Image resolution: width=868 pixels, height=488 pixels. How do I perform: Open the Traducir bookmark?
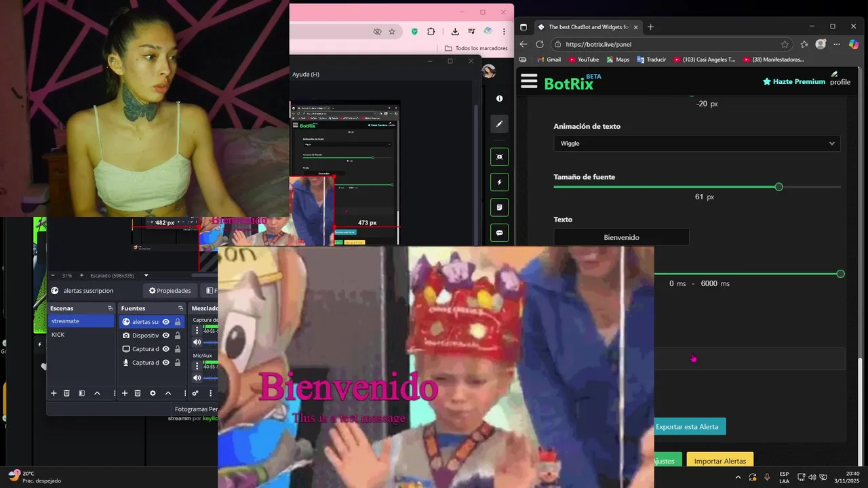[651, 60]
